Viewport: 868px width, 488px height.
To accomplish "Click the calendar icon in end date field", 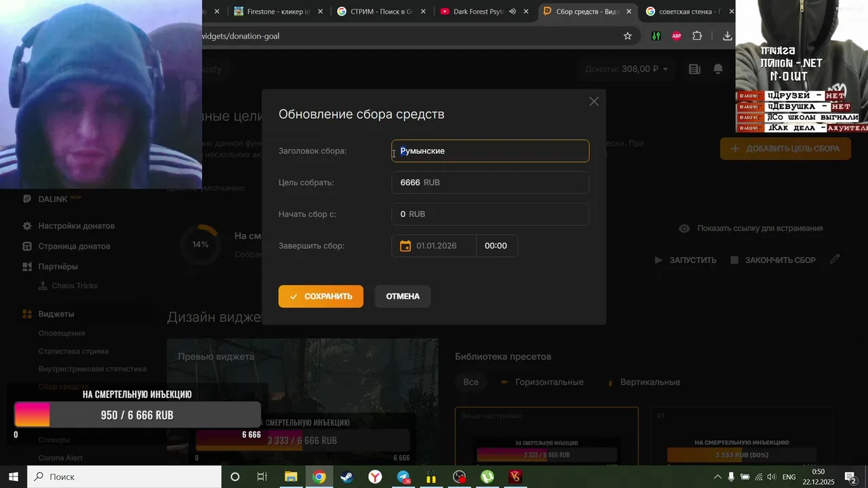I will pyautogui.click(x=406, y=246).
